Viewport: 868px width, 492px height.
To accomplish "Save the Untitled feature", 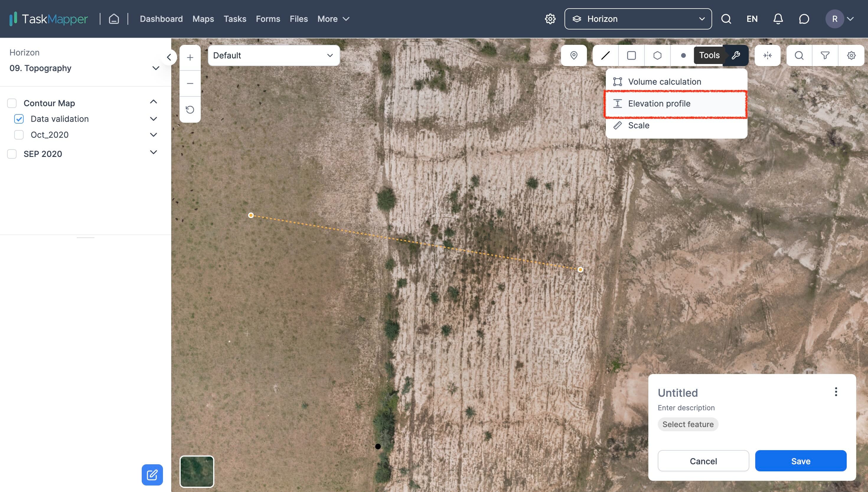I will click(801, 461).
